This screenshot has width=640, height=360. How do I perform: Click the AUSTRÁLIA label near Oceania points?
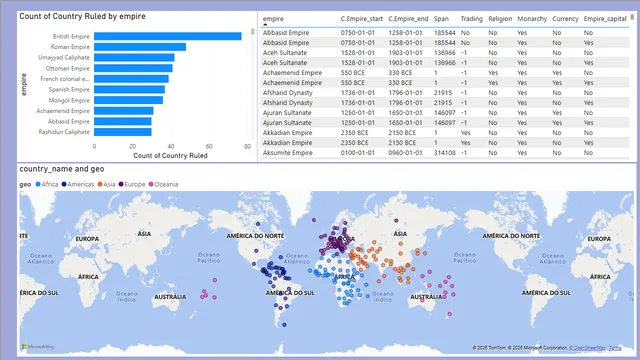pyautogui.click(x=426, y=297)
